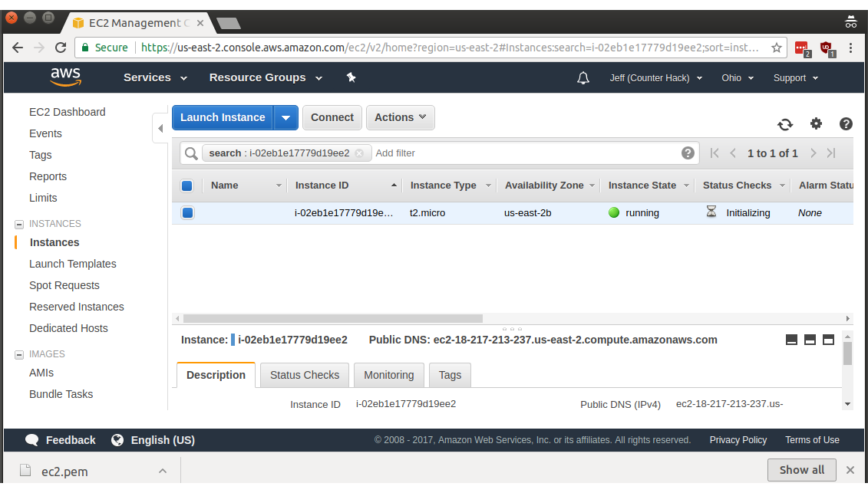868x493 pixels.
Task: Click the Feedback speech bubble icon
Action: pyautogui.click(x=32, y=440)
